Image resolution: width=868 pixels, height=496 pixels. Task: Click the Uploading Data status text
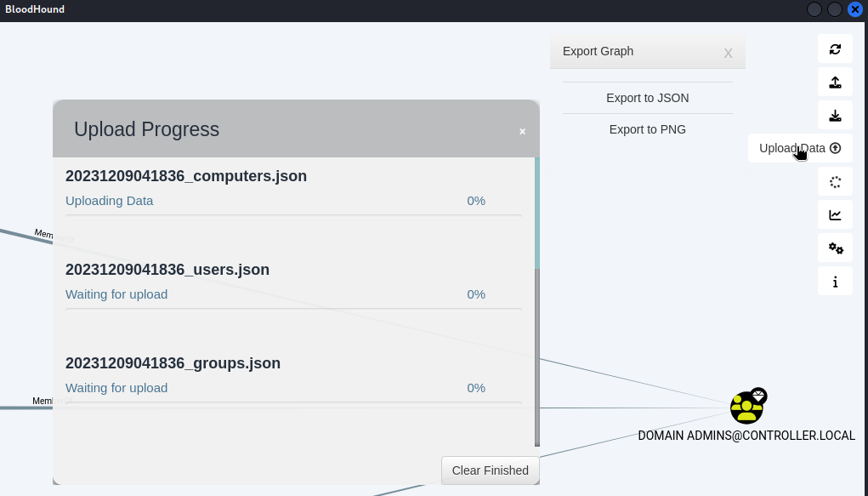(109, 201)
